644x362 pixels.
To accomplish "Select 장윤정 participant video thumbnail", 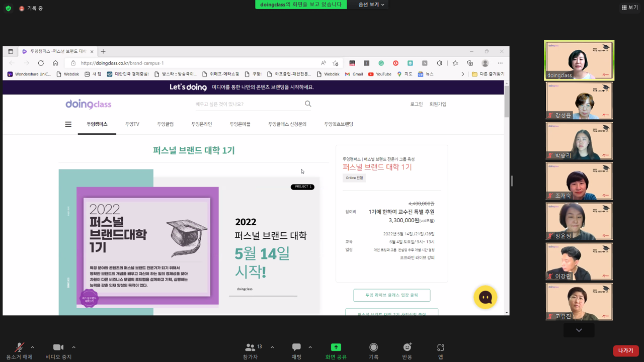I will tap(579, 221).
